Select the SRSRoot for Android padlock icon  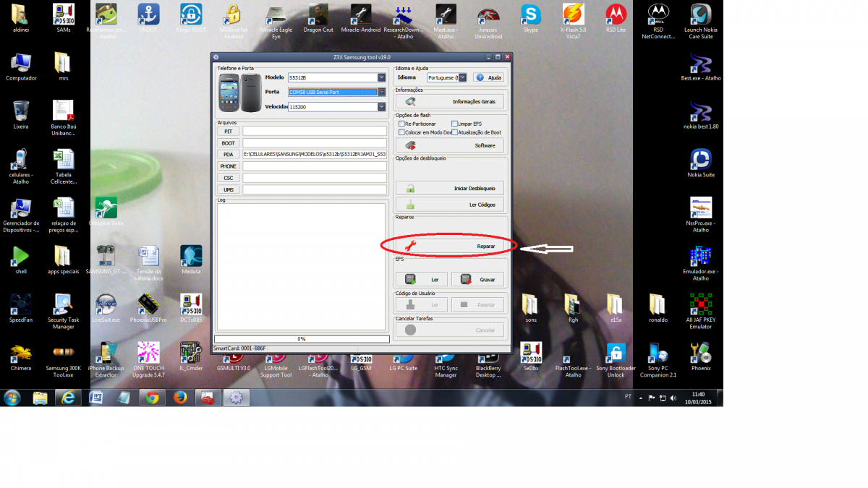233,22
